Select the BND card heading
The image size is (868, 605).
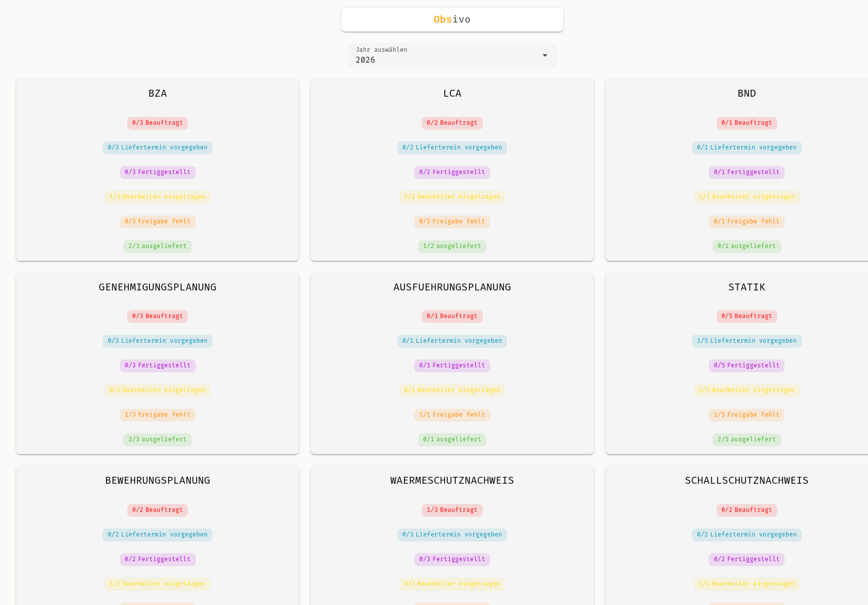[747, 94]
